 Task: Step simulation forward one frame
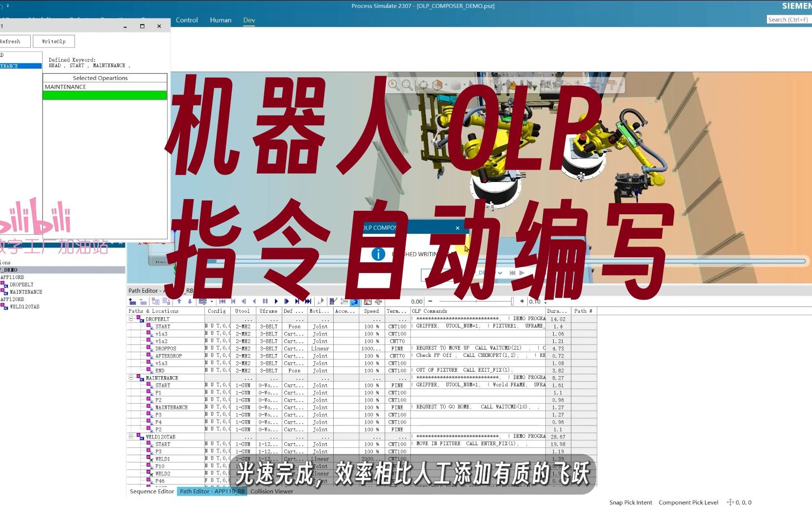click(x=287, y=302)
